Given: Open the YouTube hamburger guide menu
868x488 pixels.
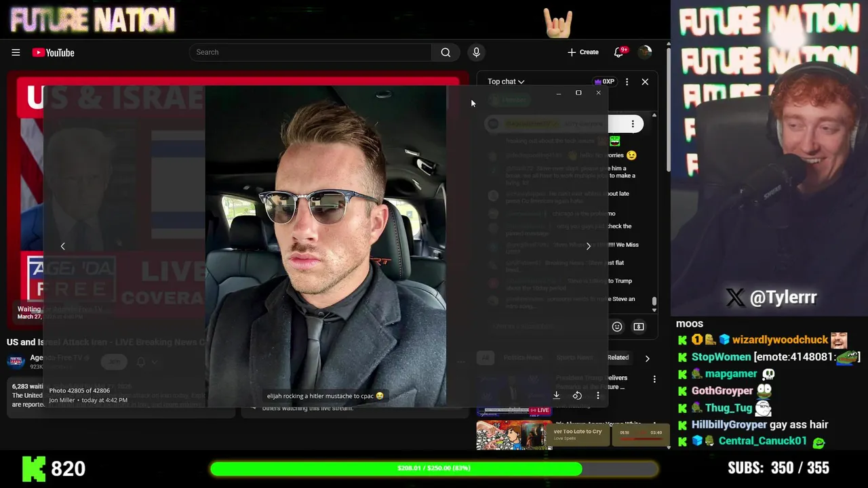Looking at the screenshot, I should (16, 52).
